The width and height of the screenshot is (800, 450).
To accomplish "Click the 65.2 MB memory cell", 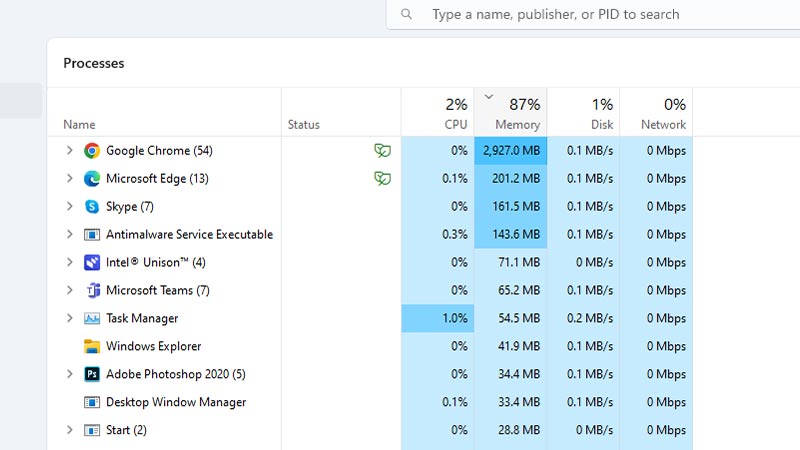I will pos(511,290).
